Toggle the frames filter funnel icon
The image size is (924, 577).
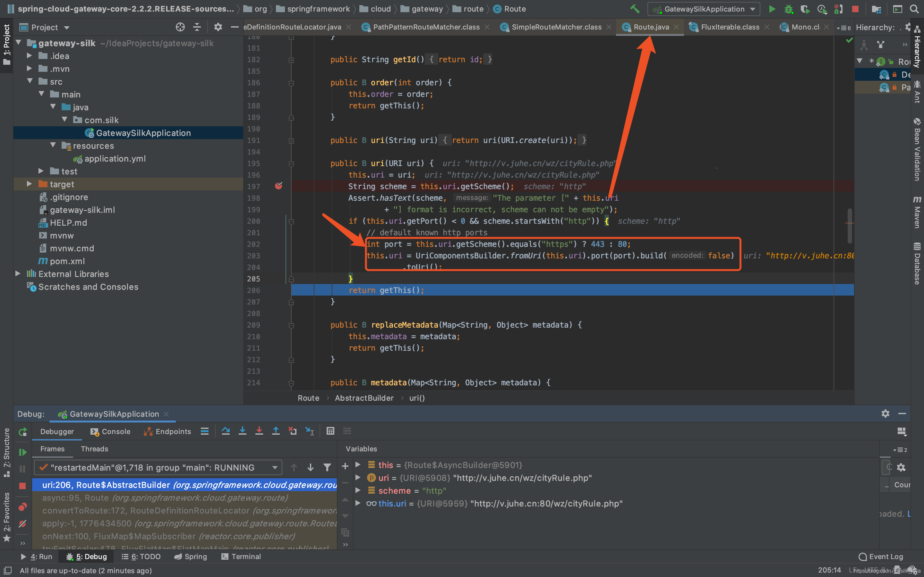[x=327, y=467]
